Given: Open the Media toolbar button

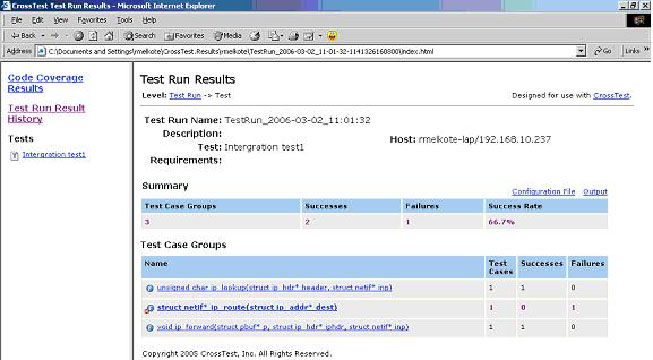Looking at the screenshot, I should point(227,36).
